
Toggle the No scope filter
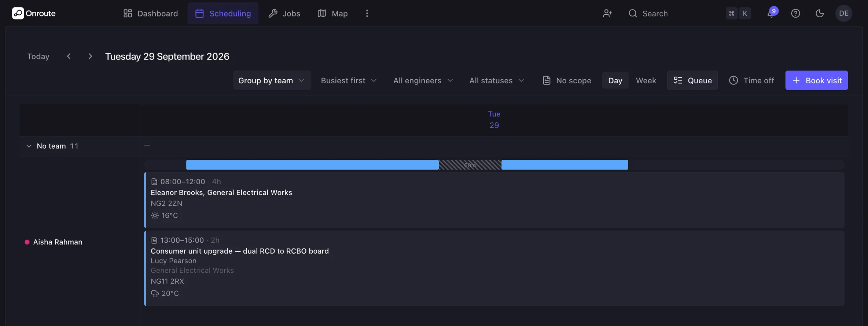pyautogui.click(x=567, y=80)
